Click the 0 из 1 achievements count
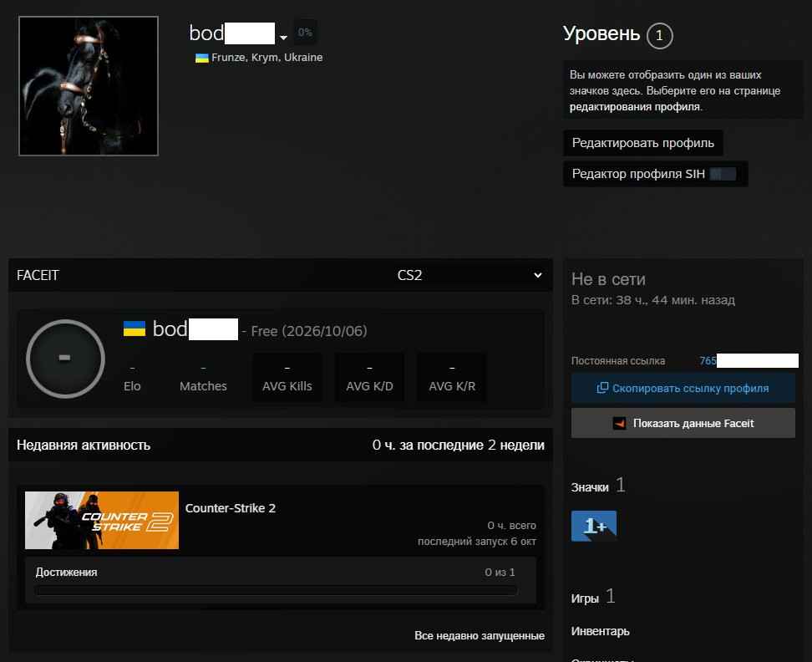Screen dimensions: 812x662 click(500, 573)
